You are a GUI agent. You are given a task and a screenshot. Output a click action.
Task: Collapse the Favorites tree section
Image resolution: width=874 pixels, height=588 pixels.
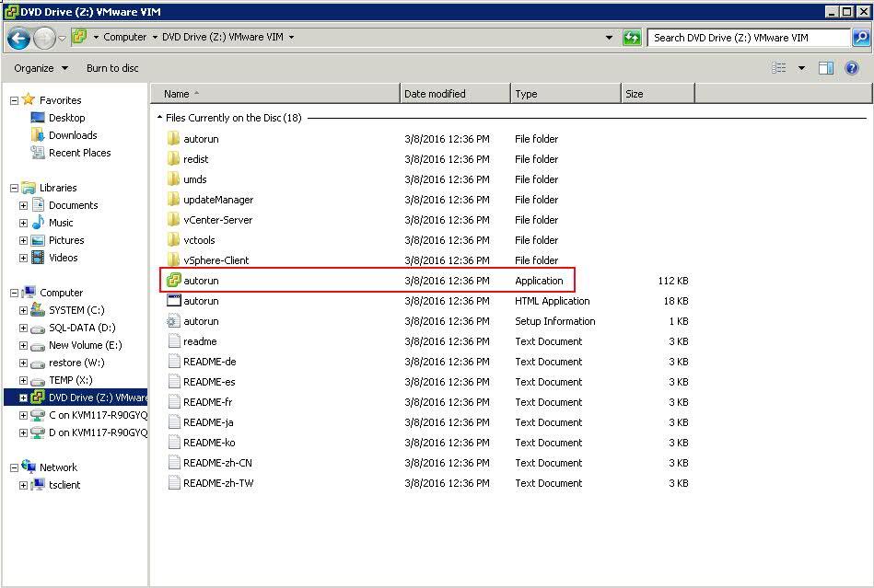pos(14,100)
